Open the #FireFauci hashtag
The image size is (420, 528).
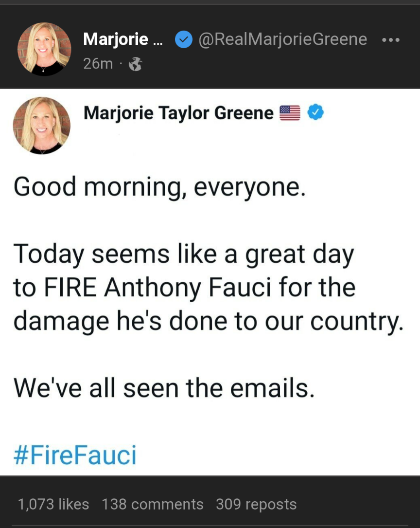pos(75,455)
